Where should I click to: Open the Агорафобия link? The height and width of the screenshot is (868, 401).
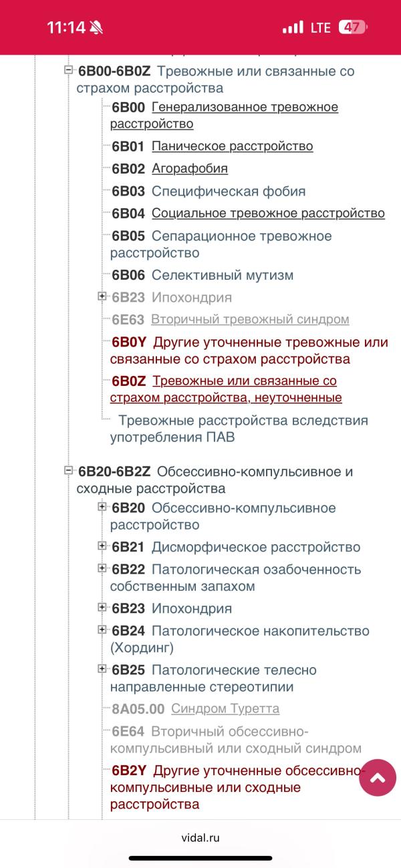[190, 168]
